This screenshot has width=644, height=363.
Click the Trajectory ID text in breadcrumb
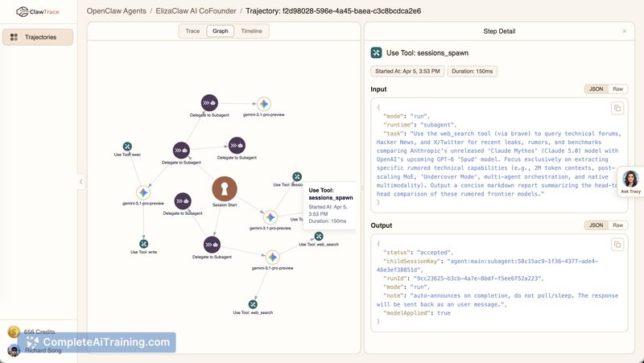pos(333,11)
